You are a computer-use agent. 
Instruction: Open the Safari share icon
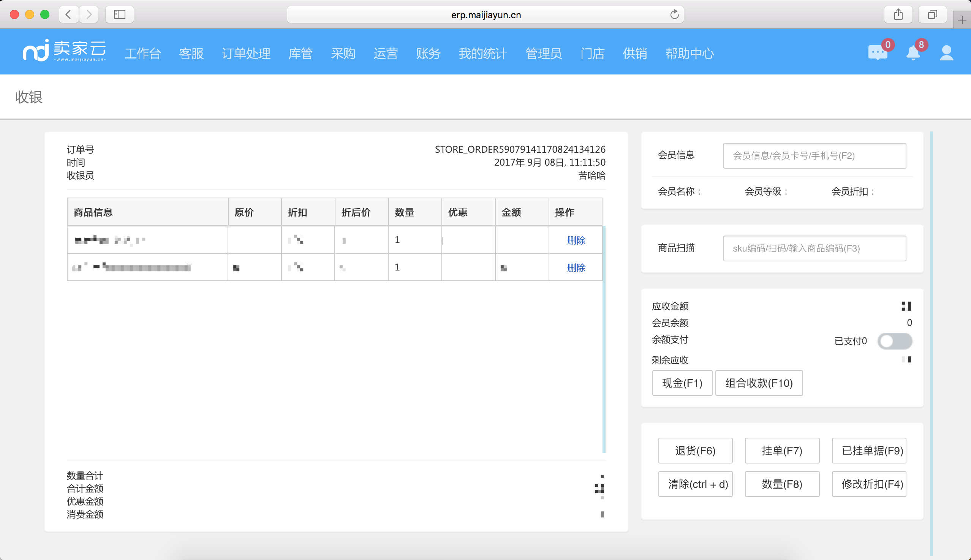(x=898, y=14)
